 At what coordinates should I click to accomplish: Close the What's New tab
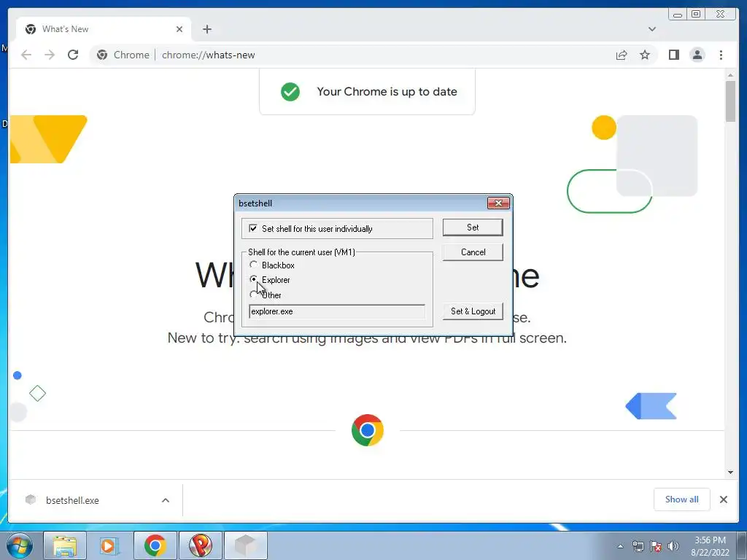click(179, 29)
